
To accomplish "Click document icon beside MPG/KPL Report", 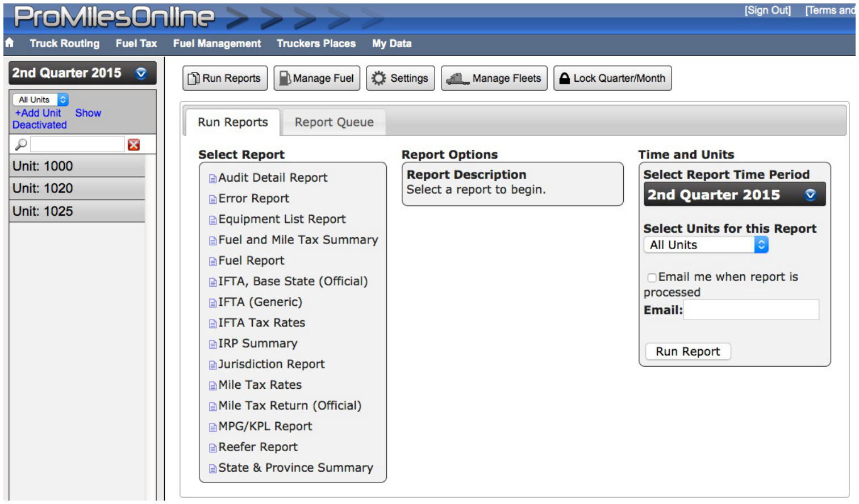I will click(212, 427).
